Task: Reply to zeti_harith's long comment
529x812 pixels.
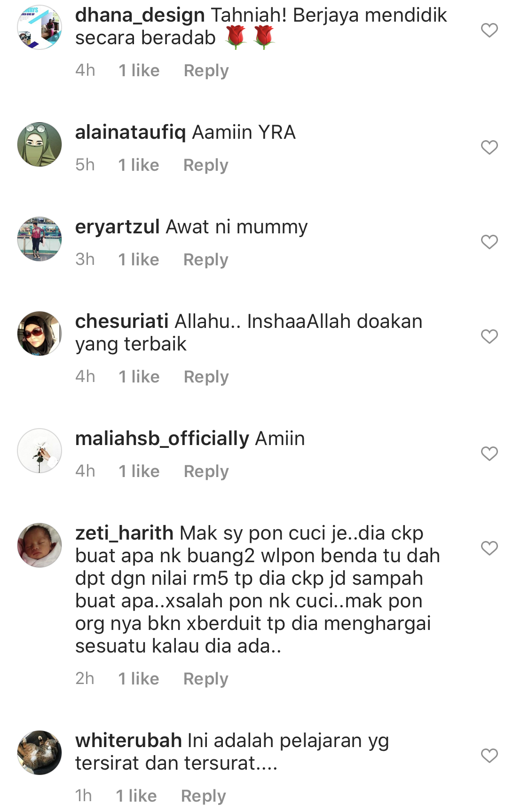Action: pyautogui.click(x=205, y=679)
